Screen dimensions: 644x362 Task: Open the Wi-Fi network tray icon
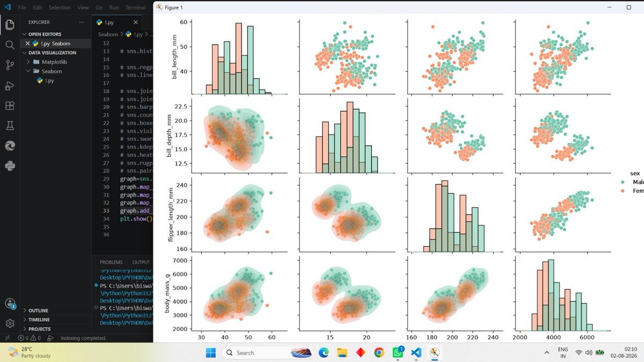[579, 352]
